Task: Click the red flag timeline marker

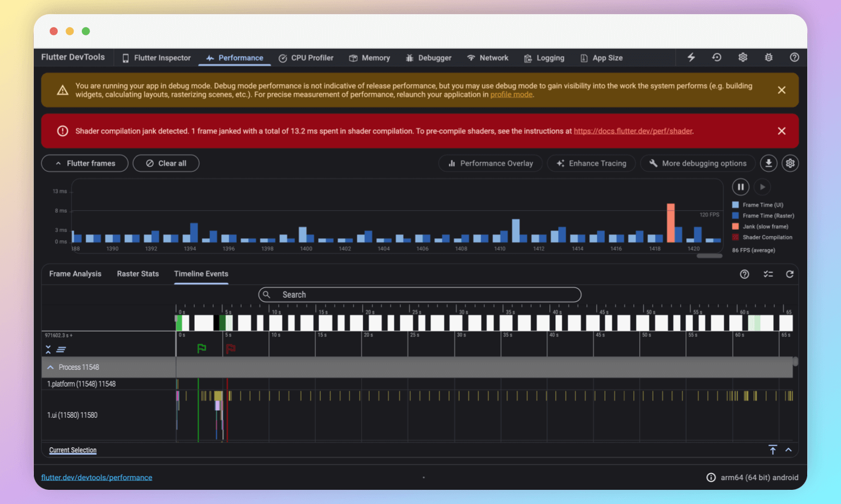Action: tap(231, 348)
